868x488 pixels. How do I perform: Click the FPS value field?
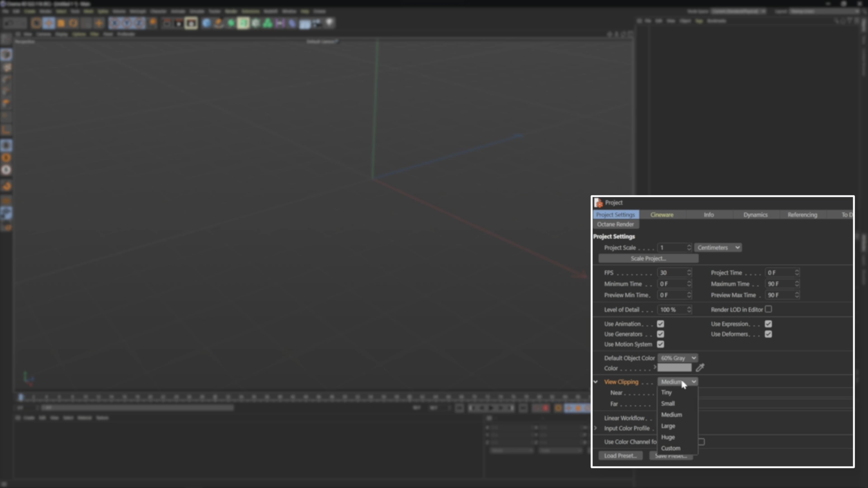tap(673, 272)
